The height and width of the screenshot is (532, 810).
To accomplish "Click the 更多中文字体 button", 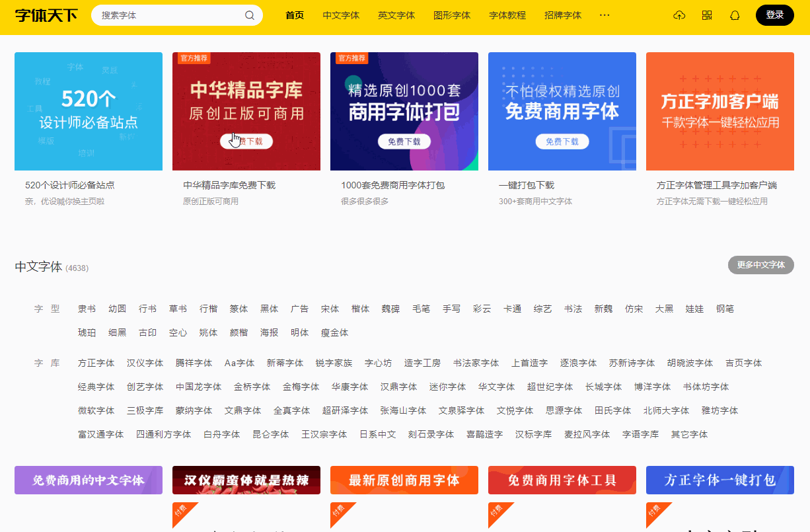I will click(761, 265).
